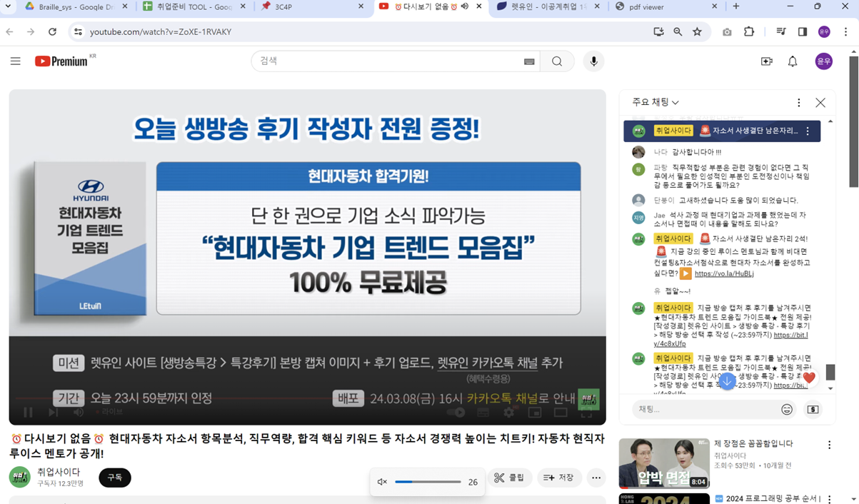
Task: Open the emoji picker in chat
Action: [787, 409]
